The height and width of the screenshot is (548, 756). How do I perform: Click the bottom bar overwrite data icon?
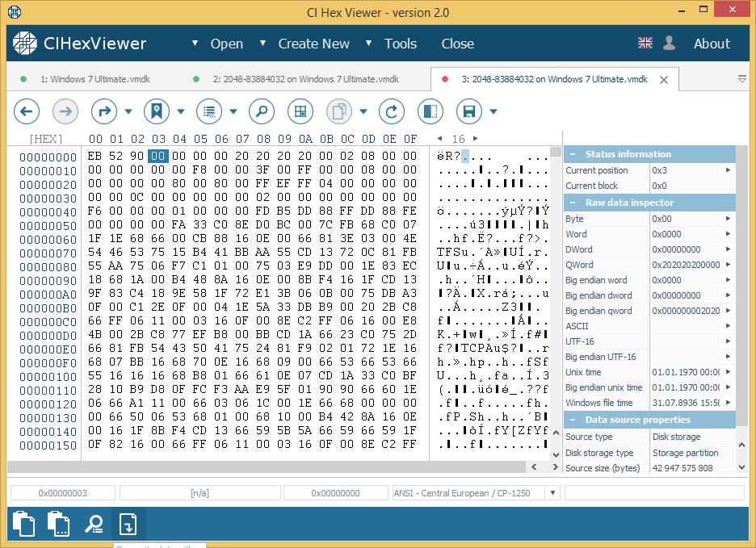[128, 524]
